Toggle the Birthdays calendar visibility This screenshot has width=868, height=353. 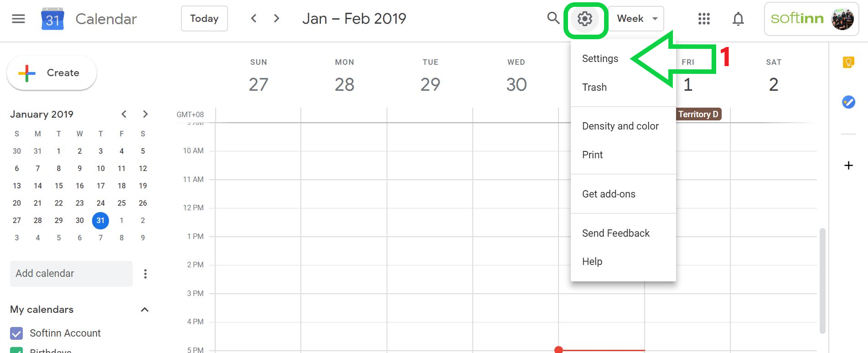pos(16,350)
